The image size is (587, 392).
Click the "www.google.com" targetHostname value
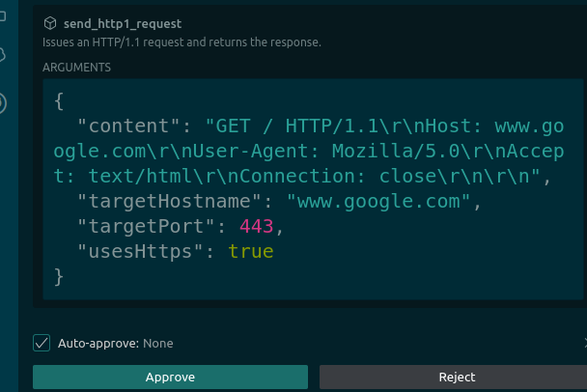378,202
